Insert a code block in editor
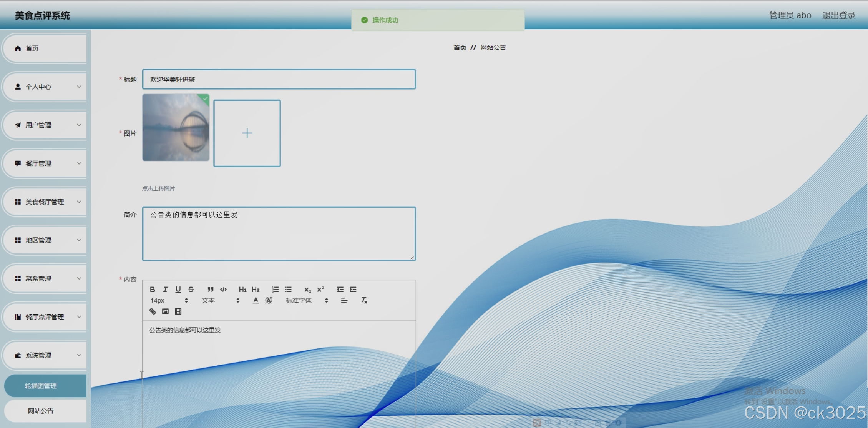Screen dimensions: 868x428 223,290
